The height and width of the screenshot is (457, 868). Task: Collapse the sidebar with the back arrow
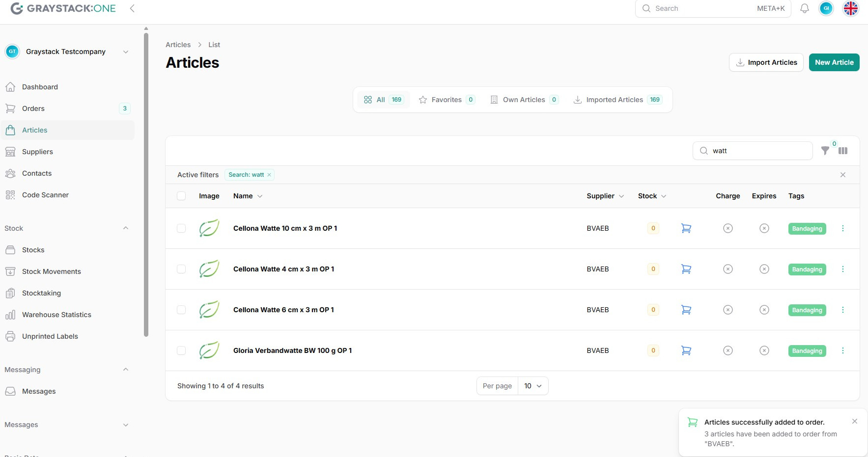click(132, 8)
